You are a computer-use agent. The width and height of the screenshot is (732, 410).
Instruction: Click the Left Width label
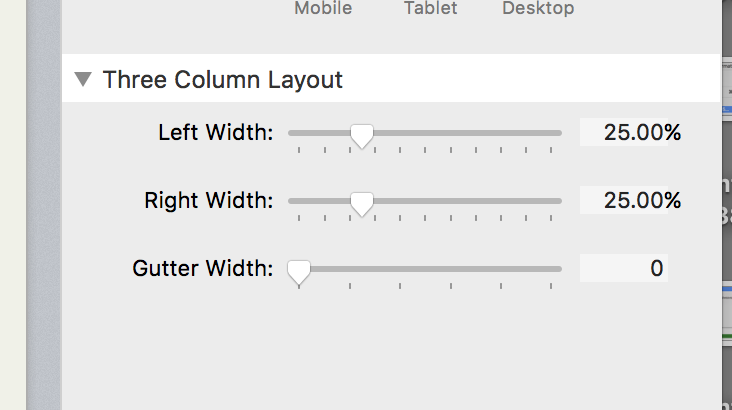(216, 132)
